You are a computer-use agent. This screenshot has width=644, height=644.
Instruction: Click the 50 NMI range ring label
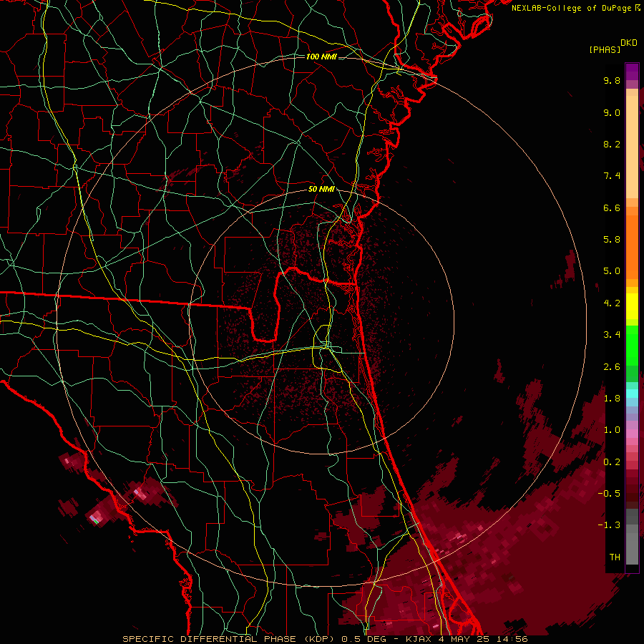point(321,190)
